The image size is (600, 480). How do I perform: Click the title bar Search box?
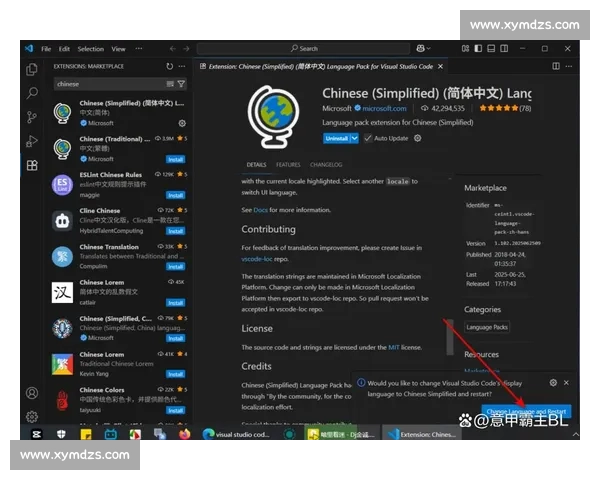pyautogui.click(x=303, y=49)
